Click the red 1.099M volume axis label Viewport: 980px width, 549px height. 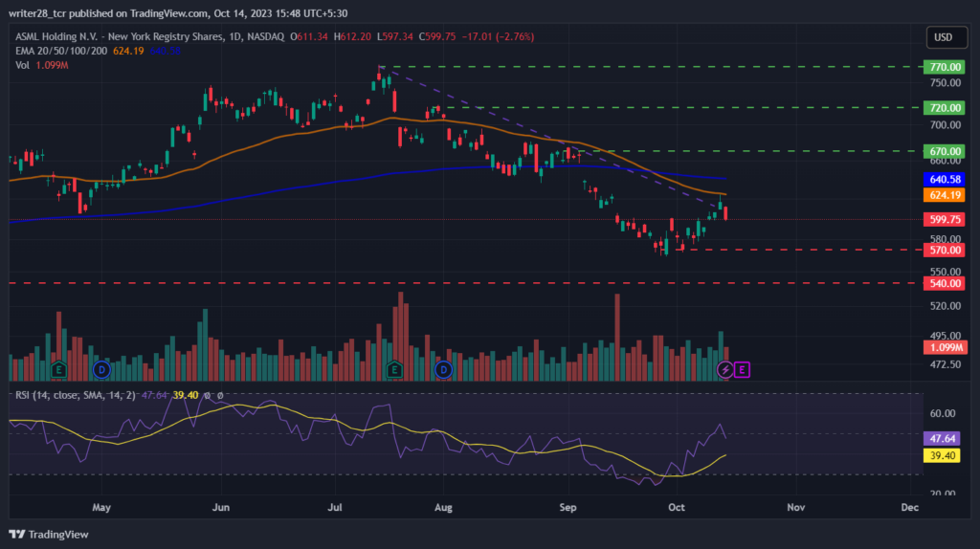coord(946,347)
